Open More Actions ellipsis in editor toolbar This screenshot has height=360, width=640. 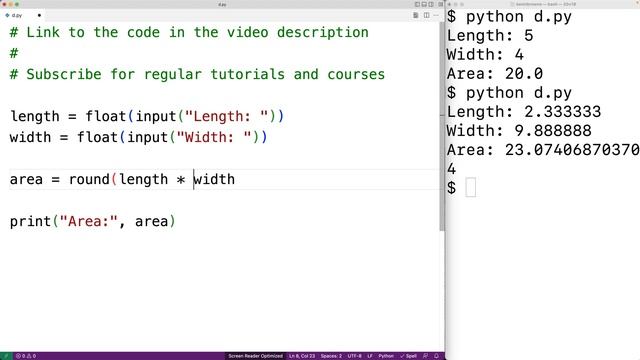[436, 16]
